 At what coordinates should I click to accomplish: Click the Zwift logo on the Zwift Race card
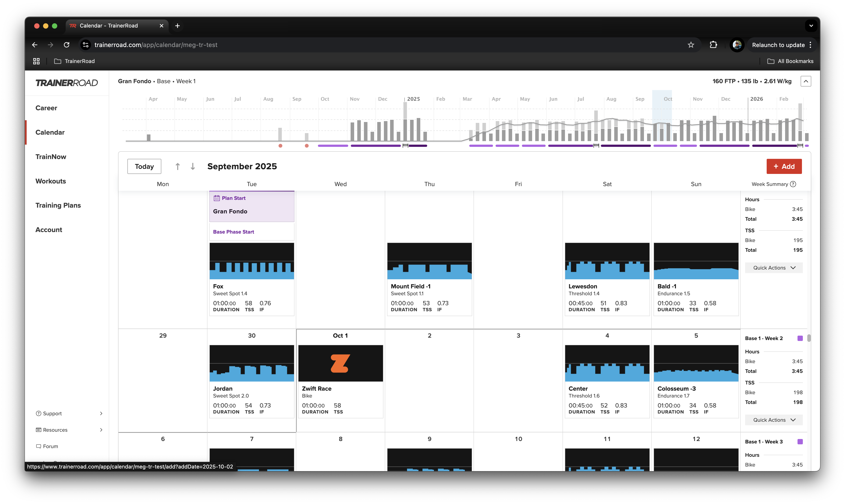tap(340, 363)
